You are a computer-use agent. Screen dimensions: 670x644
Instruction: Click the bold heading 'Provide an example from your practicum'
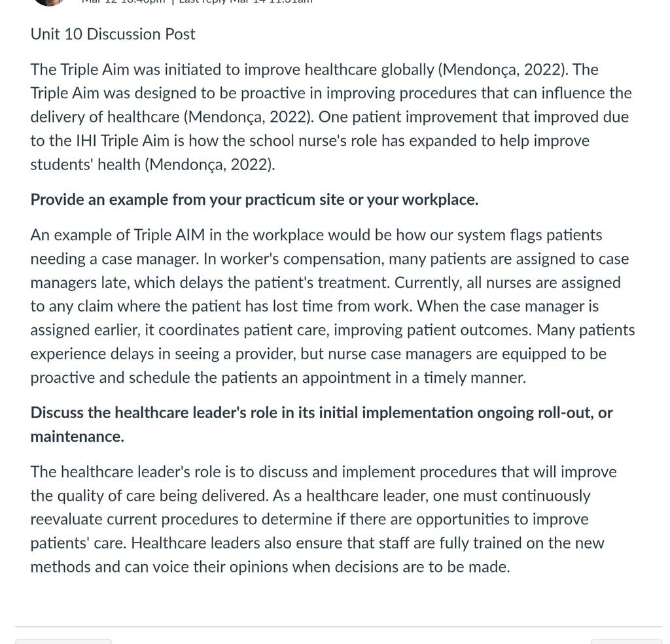tap(255, 200)
